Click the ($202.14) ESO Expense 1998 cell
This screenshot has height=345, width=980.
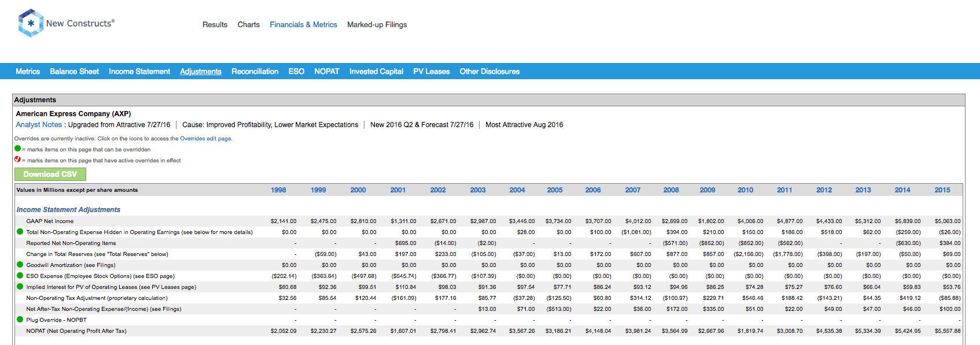tap(284, 276)
